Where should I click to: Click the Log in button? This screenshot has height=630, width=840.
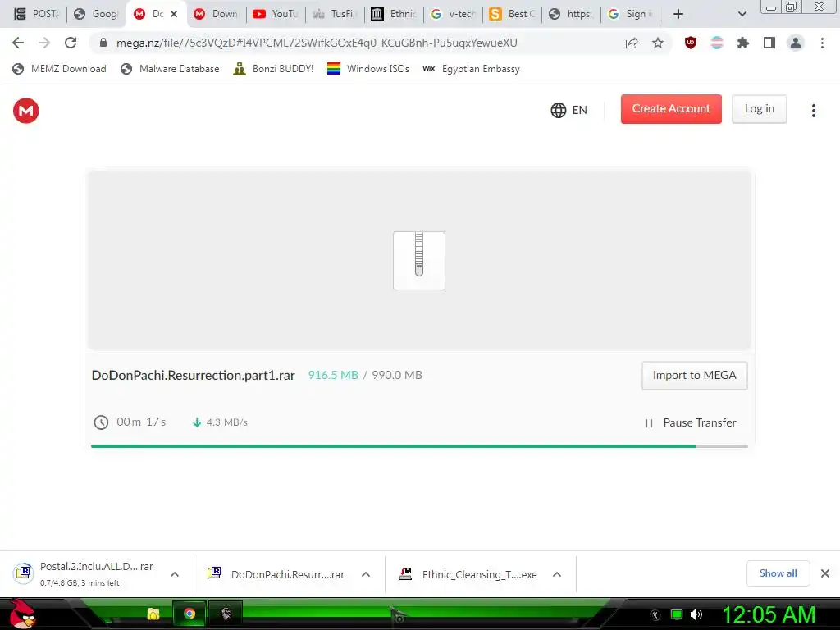point(760,109)
